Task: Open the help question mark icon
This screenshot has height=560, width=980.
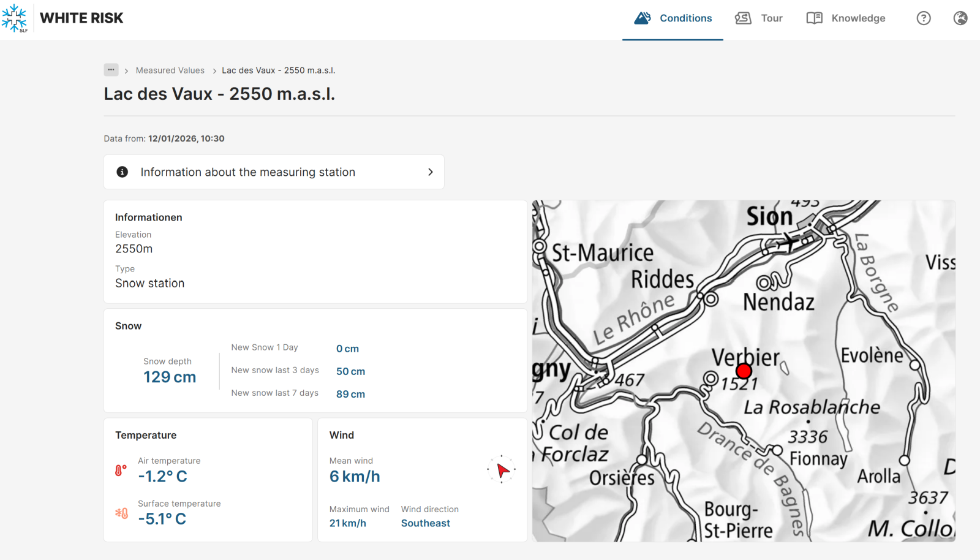Action: pyautogui.click(x=923, y=18)
